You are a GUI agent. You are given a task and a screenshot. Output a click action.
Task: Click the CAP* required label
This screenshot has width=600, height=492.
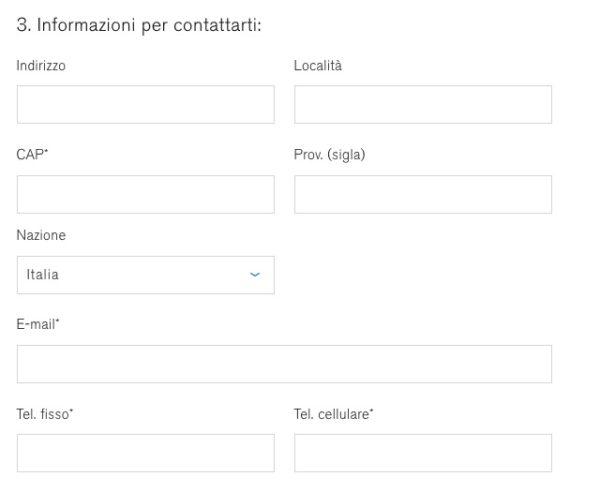(32, 155)
